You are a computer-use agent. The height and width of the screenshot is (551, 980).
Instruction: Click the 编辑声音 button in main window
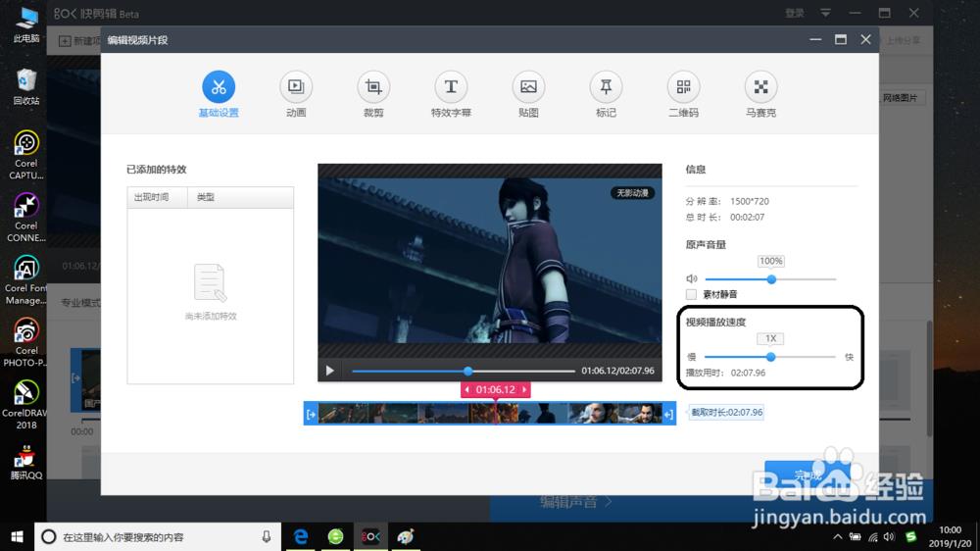pos(575,502)
